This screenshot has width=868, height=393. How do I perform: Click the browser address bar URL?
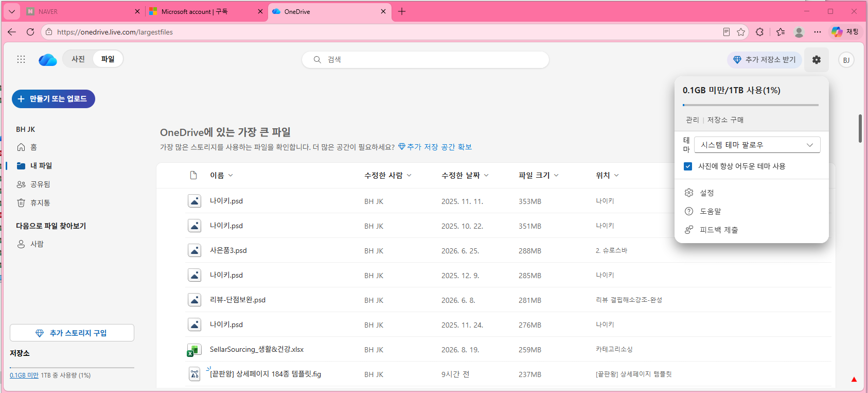(115, 32)
